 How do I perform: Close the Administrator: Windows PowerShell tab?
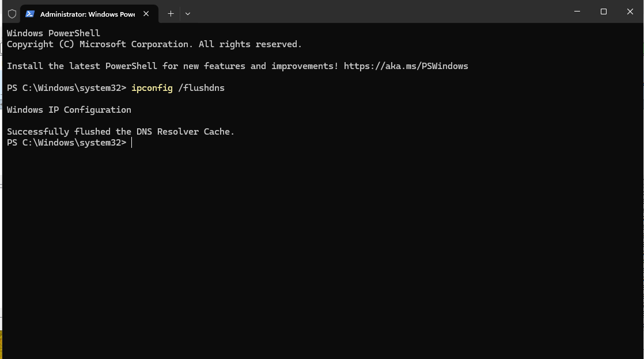[146, 13]
